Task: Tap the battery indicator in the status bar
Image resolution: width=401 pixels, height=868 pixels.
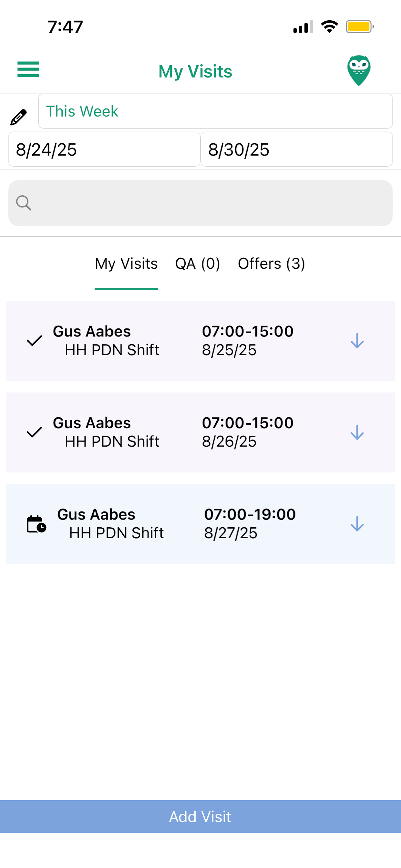Action: click(x=360, y=26)
